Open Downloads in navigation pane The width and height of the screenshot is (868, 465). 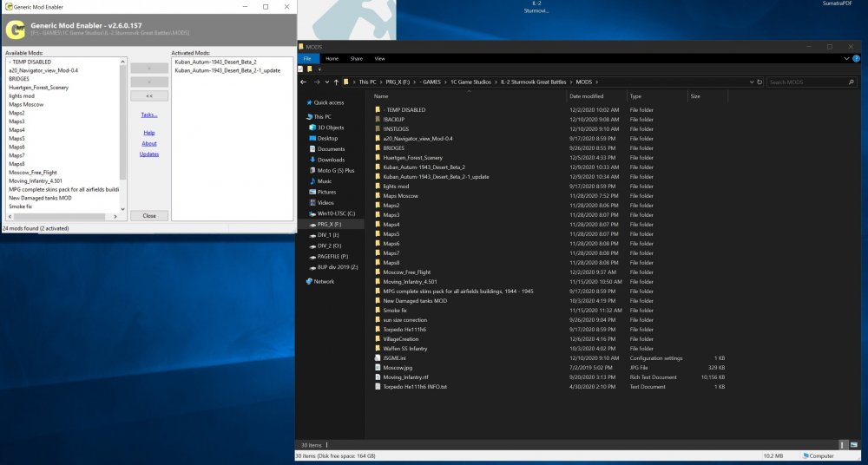(330, 160)
